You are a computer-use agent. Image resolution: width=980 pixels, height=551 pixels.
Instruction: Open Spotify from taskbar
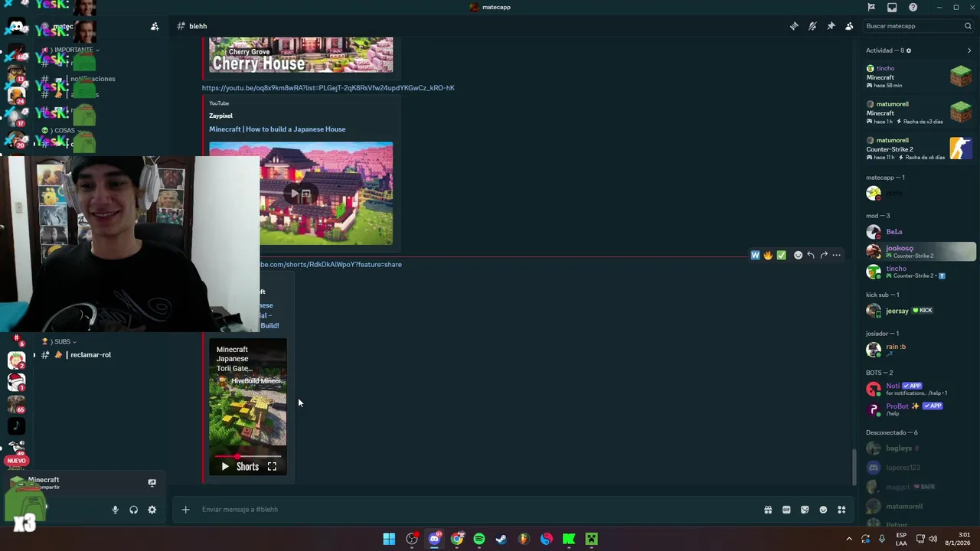[x=479, y=539]
